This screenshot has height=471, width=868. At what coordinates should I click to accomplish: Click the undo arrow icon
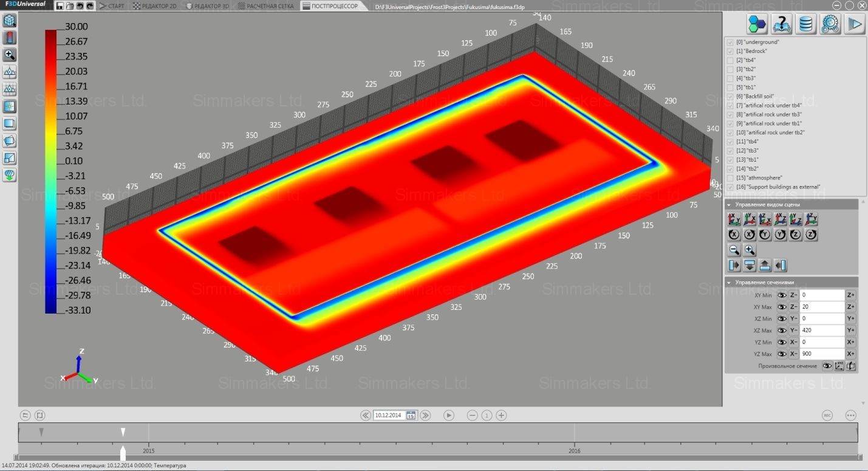coord(80,6)
